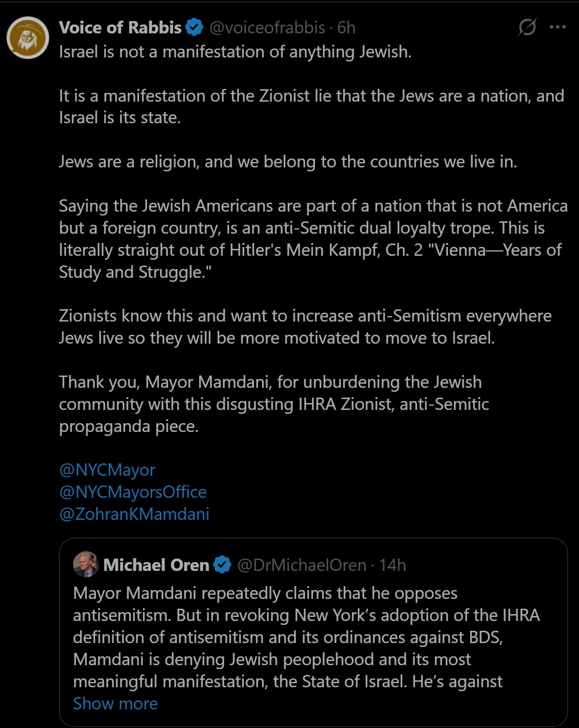This screenshot has height=728, width=579.
Task: Open the @NYCMayor mention
Action: pyautogui.click(x=107, y=470)
